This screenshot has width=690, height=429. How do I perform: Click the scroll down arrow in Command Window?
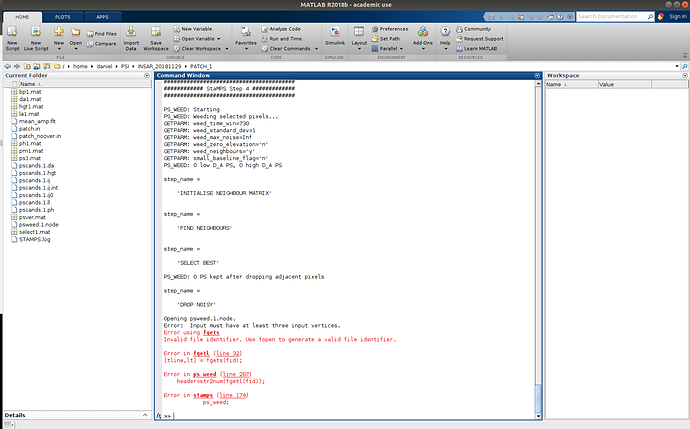click(538, 416)
